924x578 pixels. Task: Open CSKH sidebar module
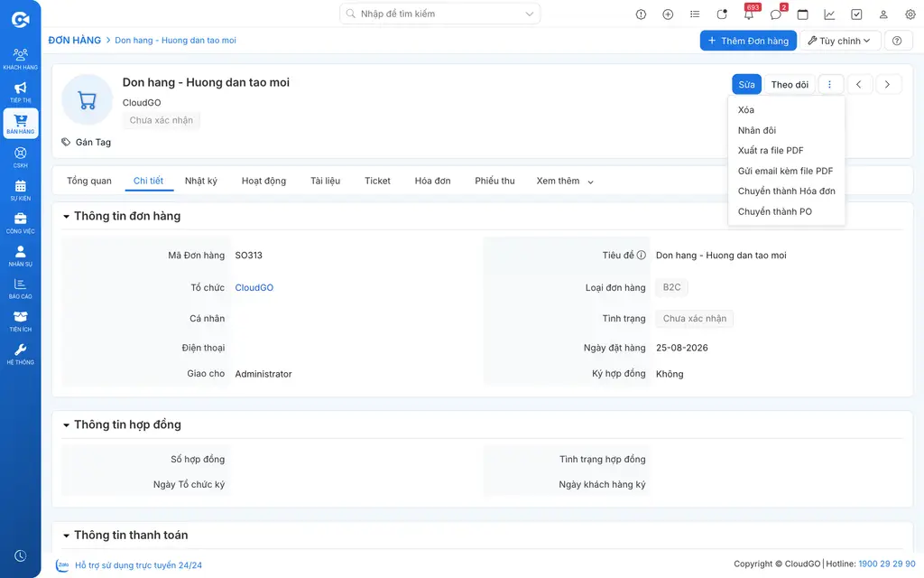click(20, 157)
